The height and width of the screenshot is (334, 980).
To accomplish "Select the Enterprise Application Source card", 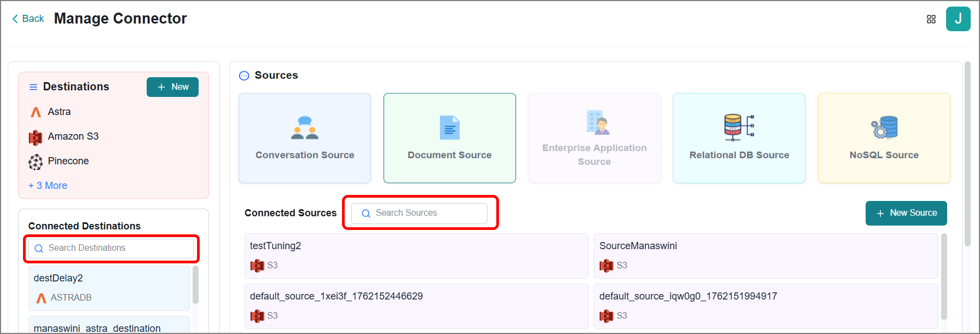I will (594, 138).
